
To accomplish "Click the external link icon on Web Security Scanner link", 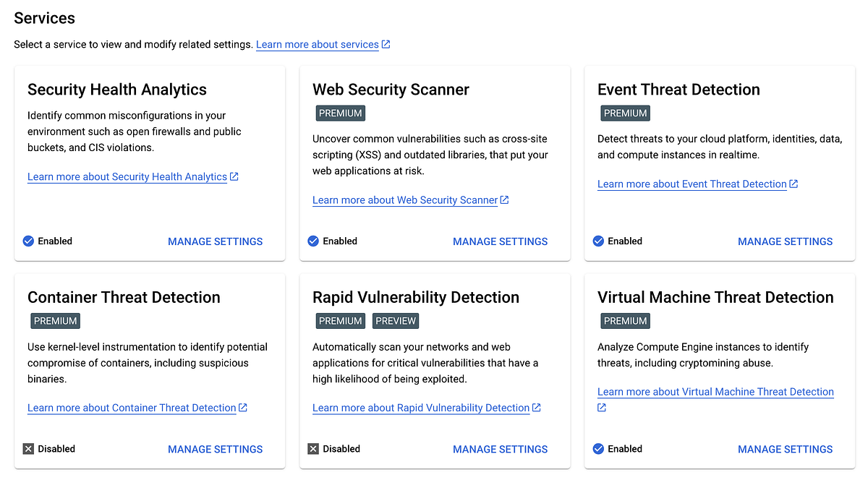I will (504, 200).
